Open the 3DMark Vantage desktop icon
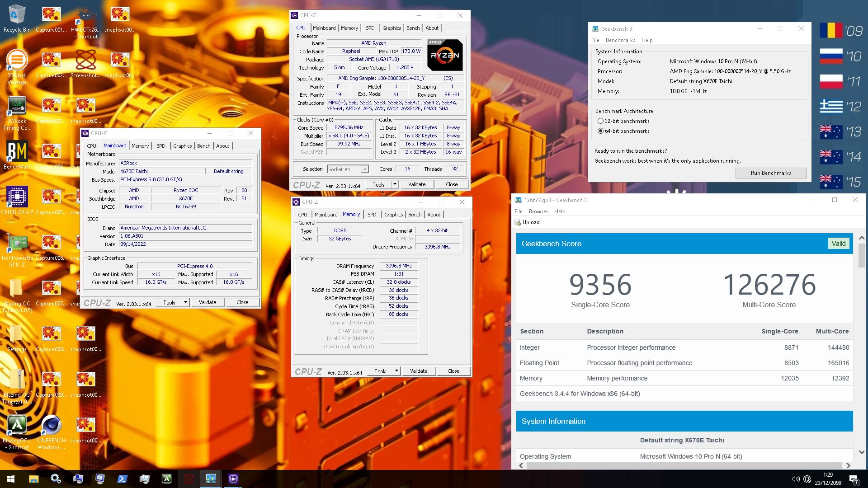 tap(17, 67)
